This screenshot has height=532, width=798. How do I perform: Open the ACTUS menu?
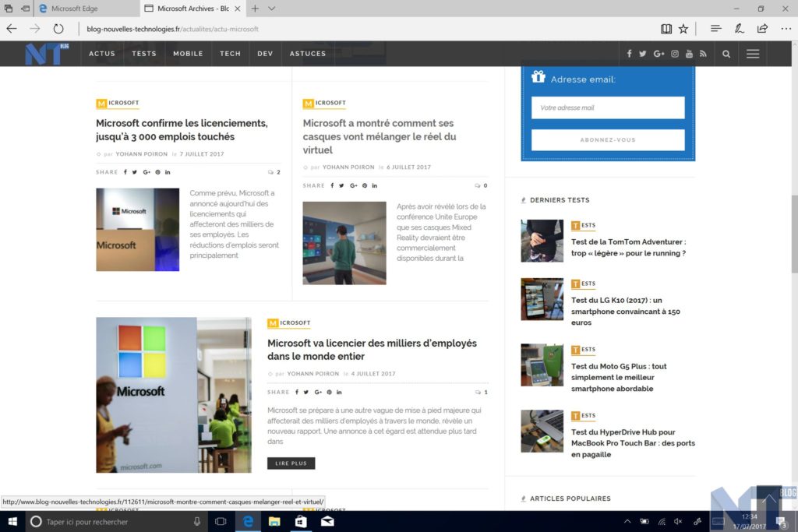(102, 54)
